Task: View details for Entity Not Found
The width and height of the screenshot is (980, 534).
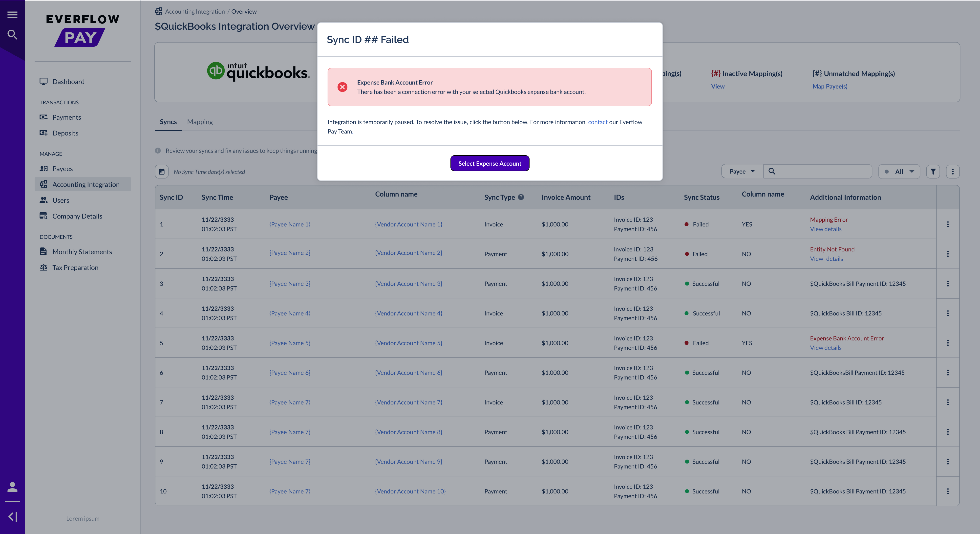Action: tap(826, 259)
